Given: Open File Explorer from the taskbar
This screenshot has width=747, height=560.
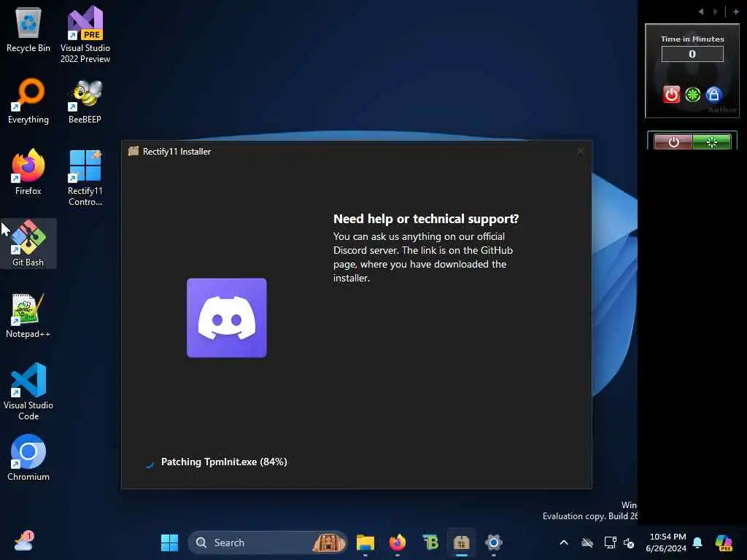Looking at the screenshot, I should coord(365,542).
